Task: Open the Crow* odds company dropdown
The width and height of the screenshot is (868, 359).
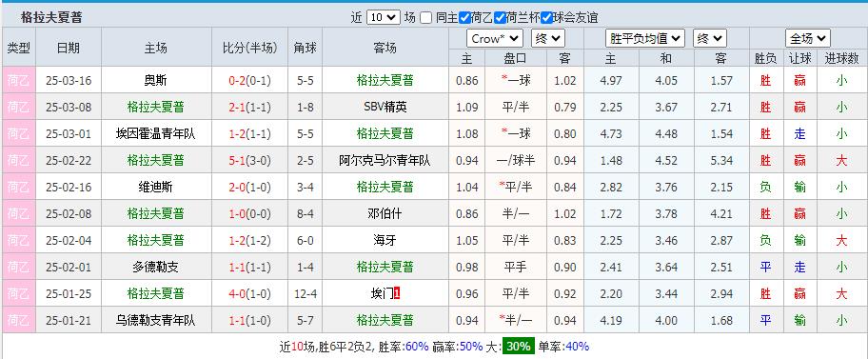Action: point(495,39)
